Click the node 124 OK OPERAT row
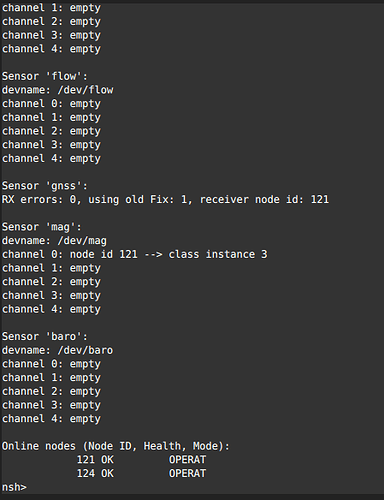This screenshot has height=500, width=384. click(x=141, y=473)
